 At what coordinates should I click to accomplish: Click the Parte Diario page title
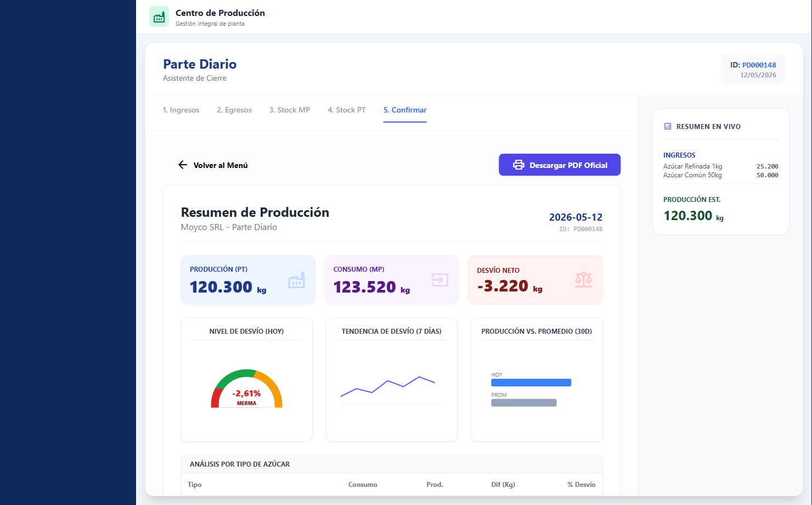(200, 64)
